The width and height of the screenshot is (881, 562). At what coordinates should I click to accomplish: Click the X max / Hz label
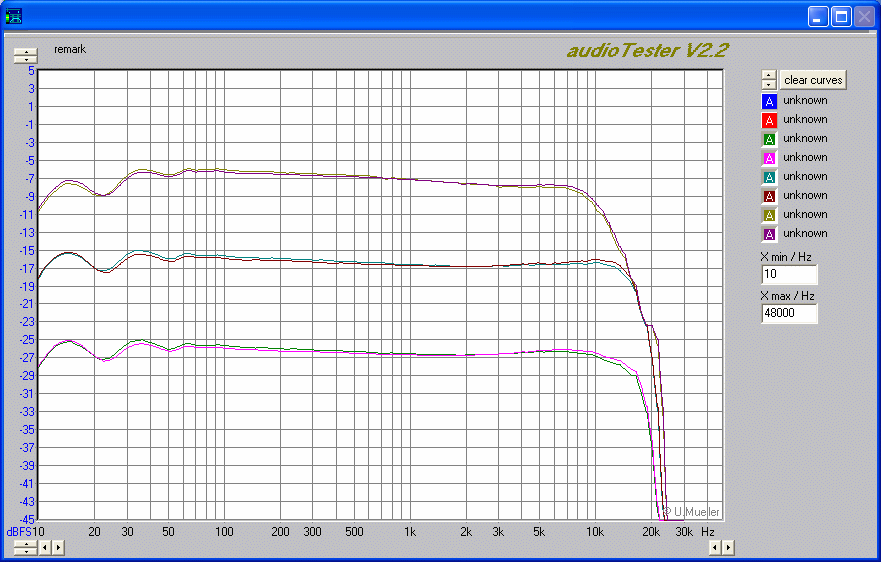pyautogui.click(x=787, y=296)
